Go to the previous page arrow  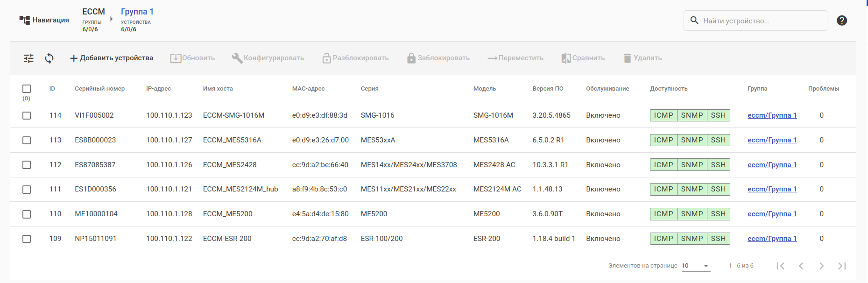(x=801, y=266)
